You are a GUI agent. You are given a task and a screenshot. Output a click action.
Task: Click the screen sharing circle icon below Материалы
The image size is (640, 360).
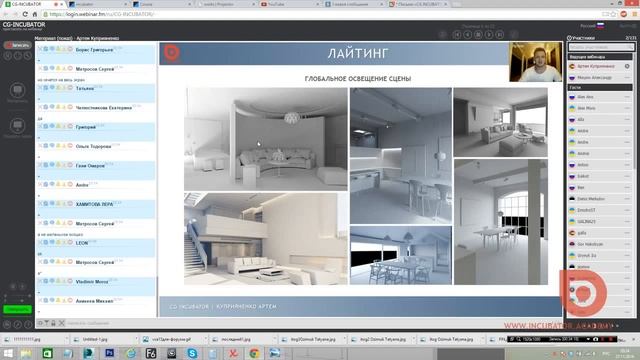[18, 125]
